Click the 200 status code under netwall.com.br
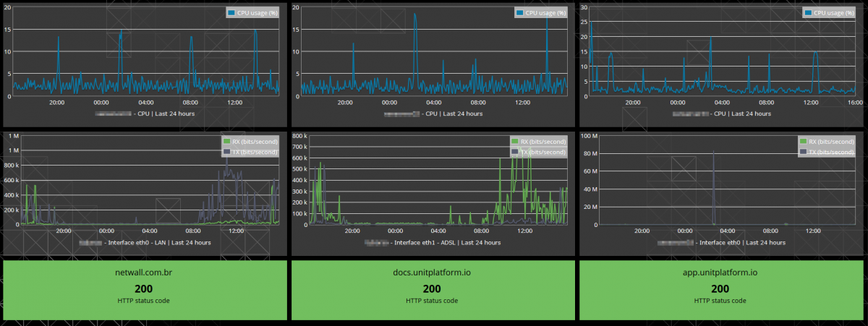Image resolution: width=868 pixels, height=326 pixels. (144, 288)
